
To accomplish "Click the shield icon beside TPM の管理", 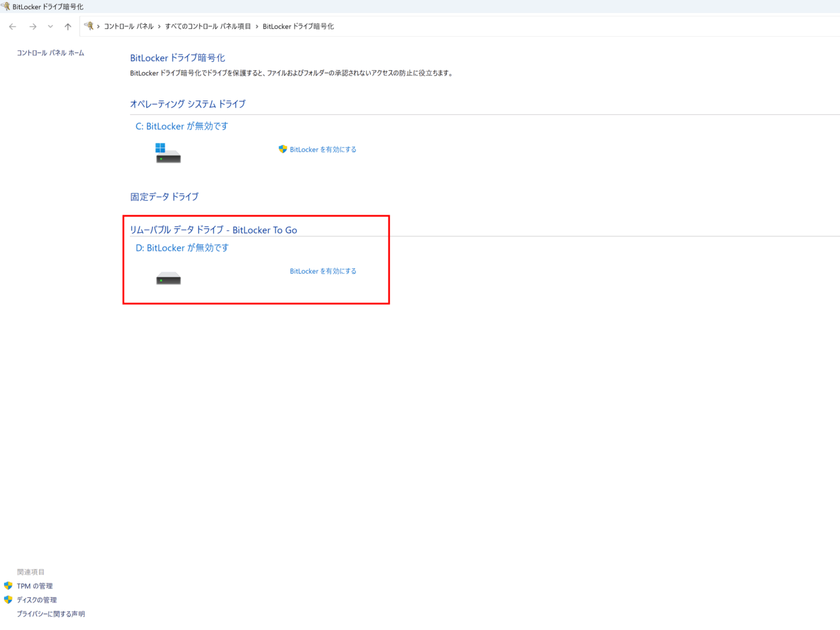I will [8, 586].
